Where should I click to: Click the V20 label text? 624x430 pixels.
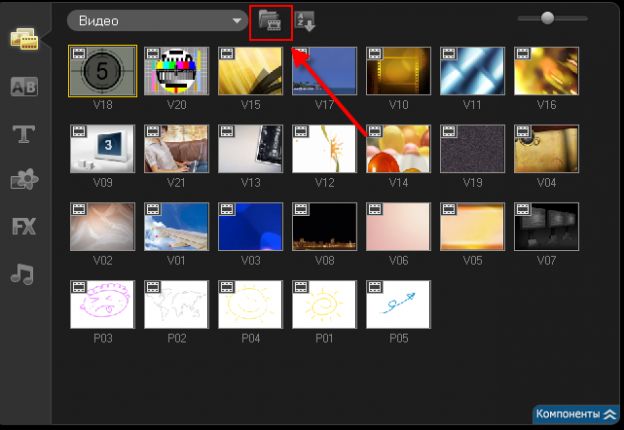[x=176, y=105]
